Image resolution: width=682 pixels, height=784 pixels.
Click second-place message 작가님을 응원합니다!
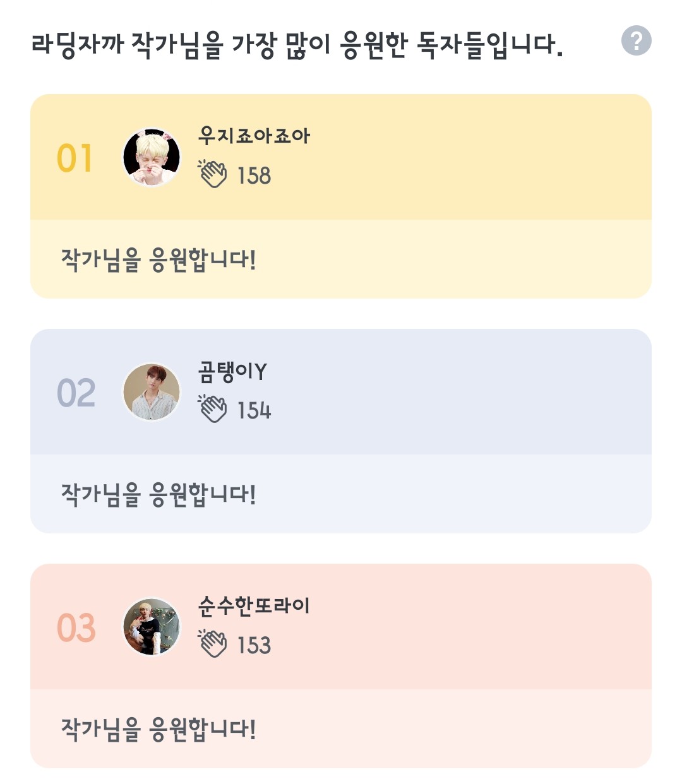click(x=159, y=494)
